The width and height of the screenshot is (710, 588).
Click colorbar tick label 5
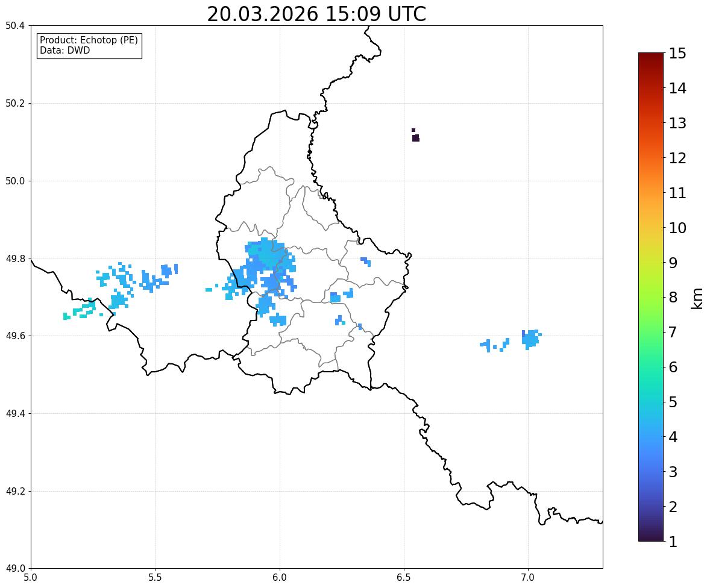[x=673, y=402]
